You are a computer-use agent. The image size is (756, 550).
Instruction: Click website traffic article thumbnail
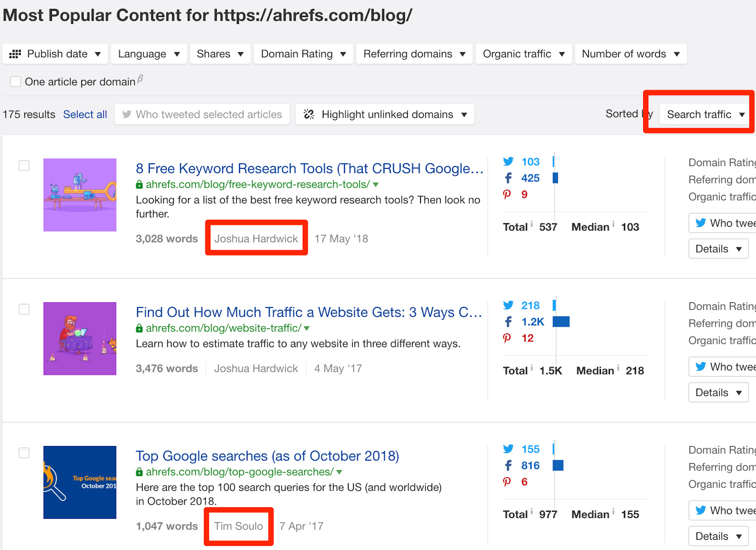[80, 339]
